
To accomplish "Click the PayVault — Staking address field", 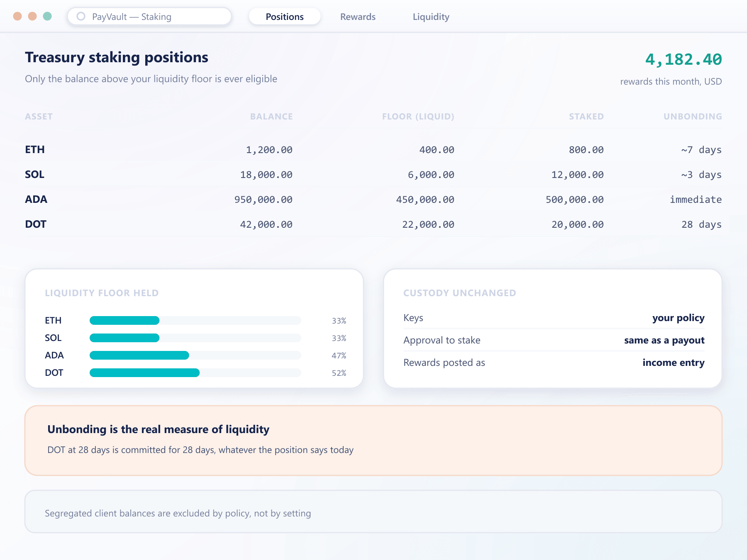I will (x=149, y=17).
